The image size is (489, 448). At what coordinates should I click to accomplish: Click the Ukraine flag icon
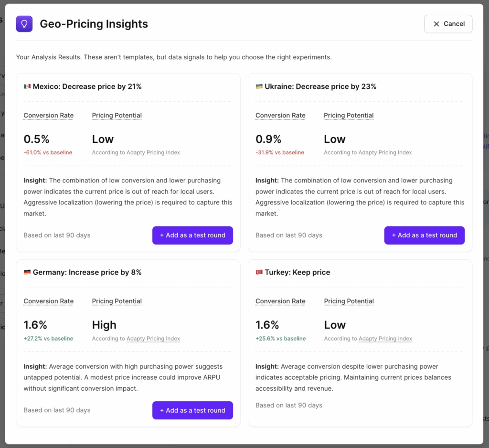(x=259, y=86)
